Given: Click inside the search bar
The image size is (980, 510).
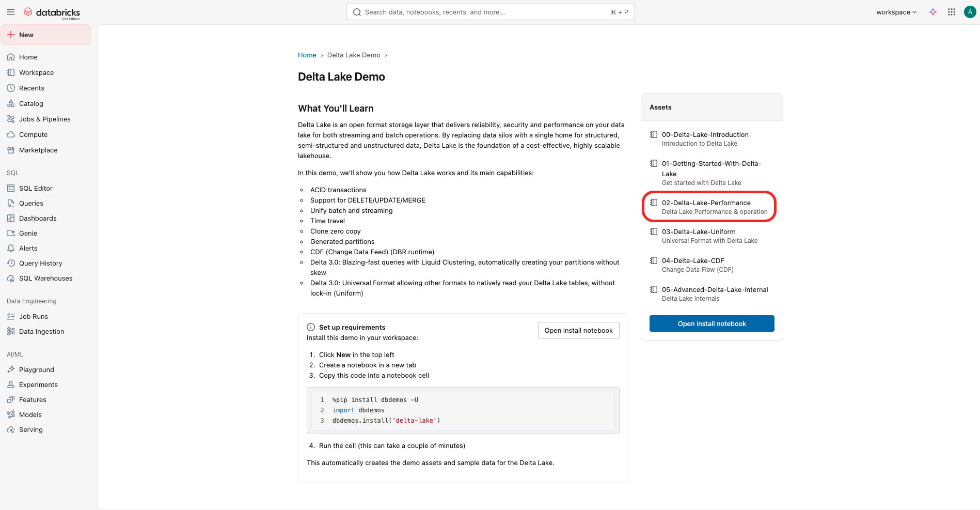Looking at the screenshot, I should (x=490, y=11).
